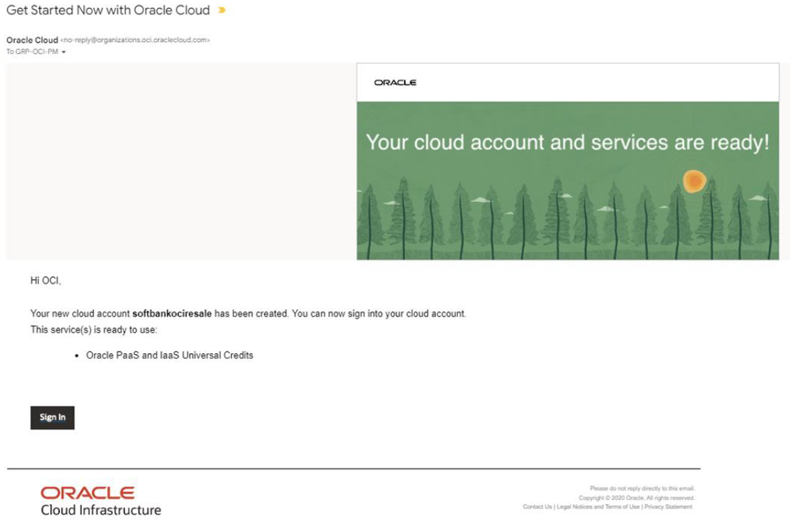This screenshot has width=790, height=532.
Task: Click the sender name "Oracle Cloud"
Action: pyautogui.click(x=33, y=41)
